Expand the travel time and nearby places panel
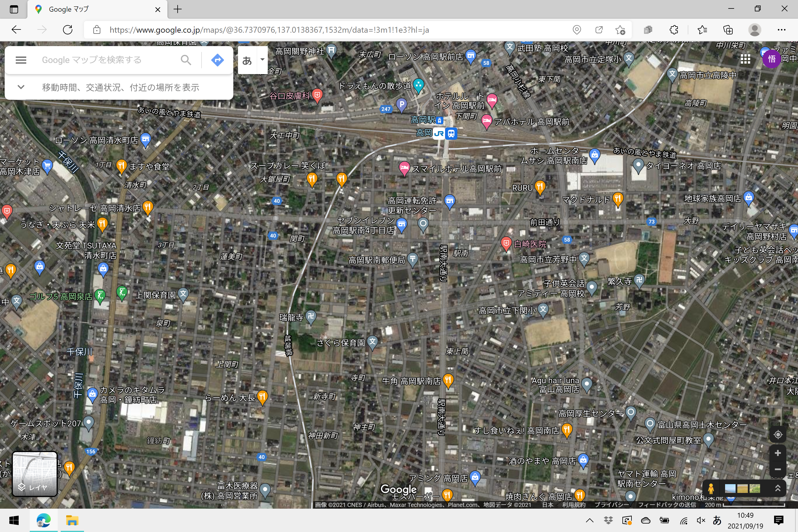 click(x=21, y=87)
